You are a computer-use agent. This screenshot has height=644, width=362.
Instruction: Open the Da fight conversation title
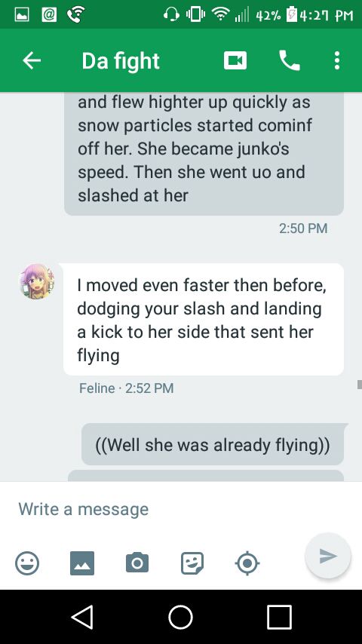[121, 61]
